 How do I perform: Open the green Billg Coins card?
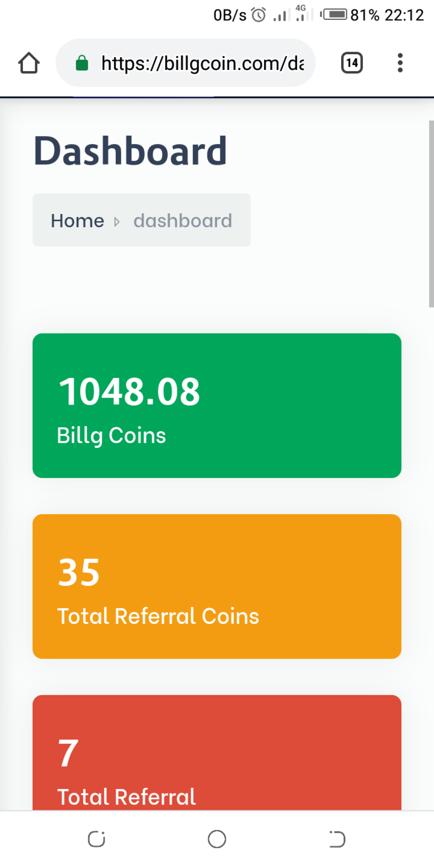(217, 406)
